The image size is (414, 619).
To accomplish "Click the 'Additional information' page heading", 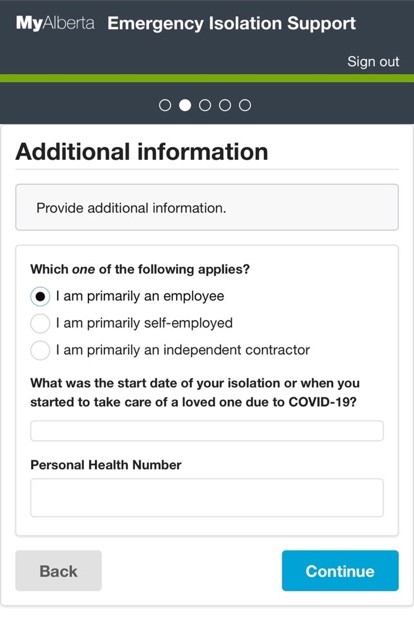I will tap(142, 152).
